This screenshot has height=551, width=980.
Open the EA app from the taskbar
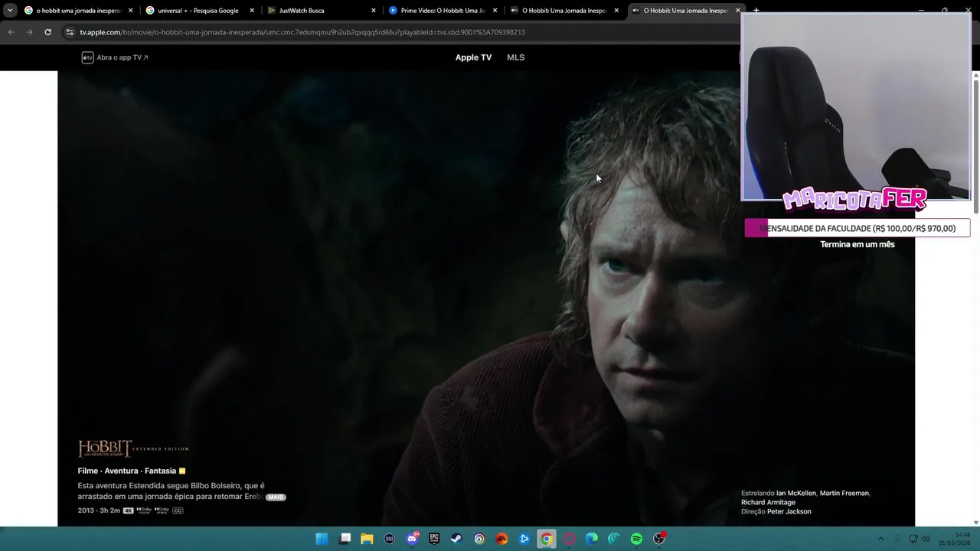point(501,539)
